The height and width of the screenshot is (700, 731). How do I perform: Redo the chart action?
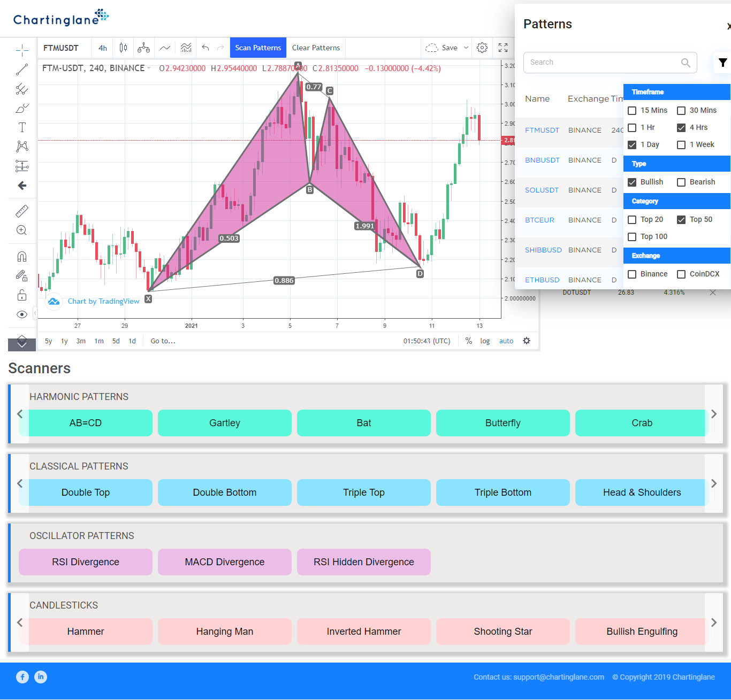[x=220, y=48]
